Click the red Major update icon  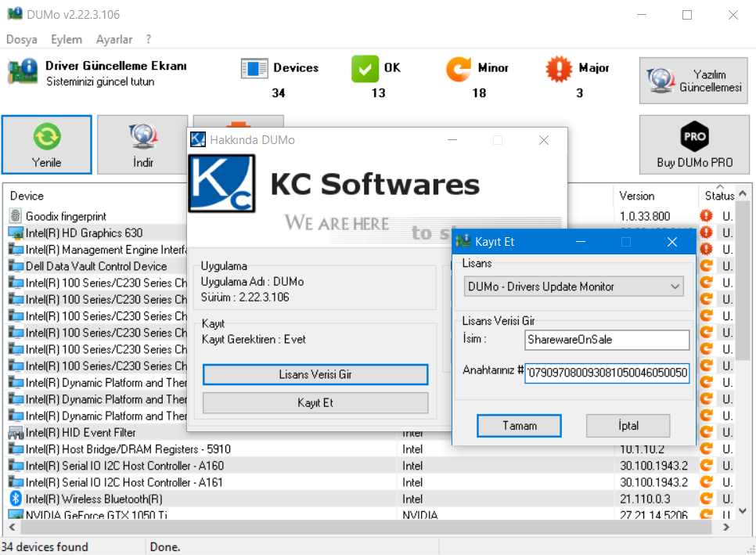tap(558, 69)
